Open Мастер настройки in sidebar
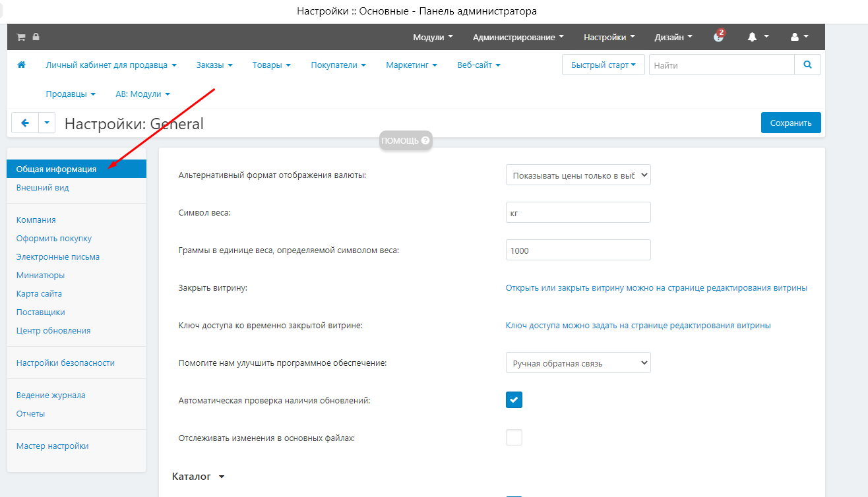Viewport: 868px width, 497px height. (x=53, y=446)
